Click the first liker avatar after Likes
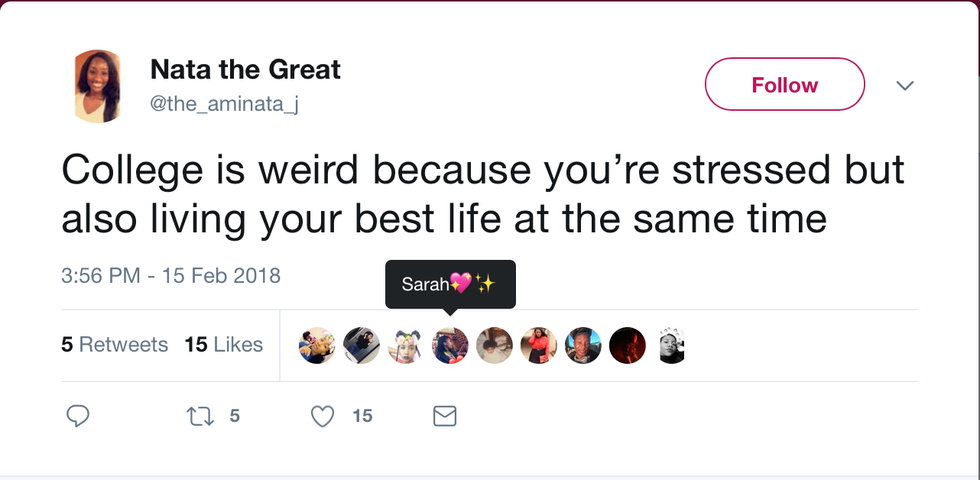This screenshot has width=980, height=480. click(x=317, y=345)
